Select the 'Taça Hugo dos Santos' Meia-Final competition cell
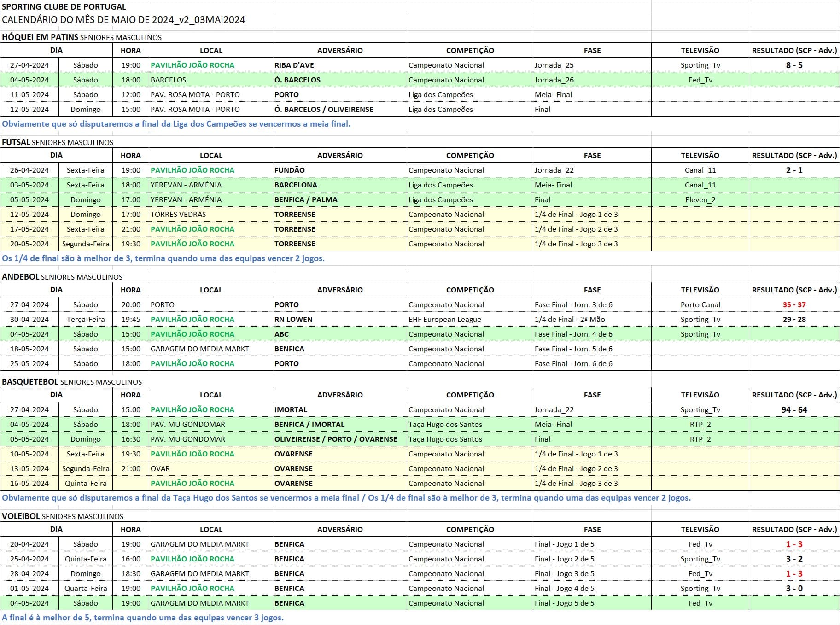840x625 pixels. pos(470,424)
